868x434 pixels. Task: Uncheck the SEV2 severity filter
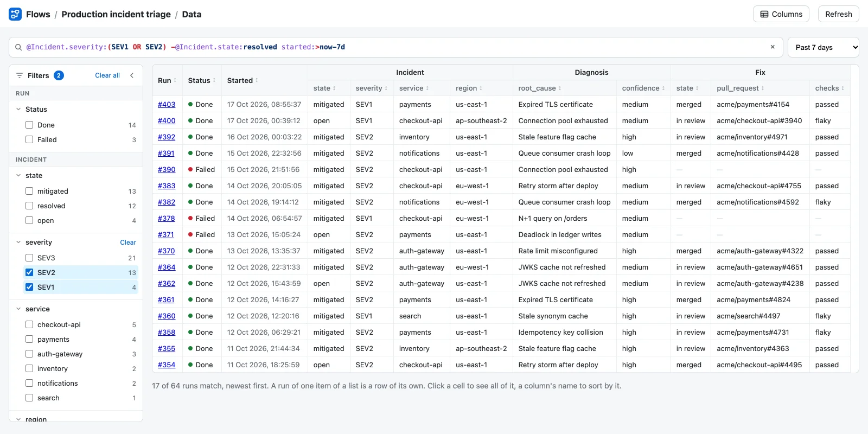[x=29, y=272]
